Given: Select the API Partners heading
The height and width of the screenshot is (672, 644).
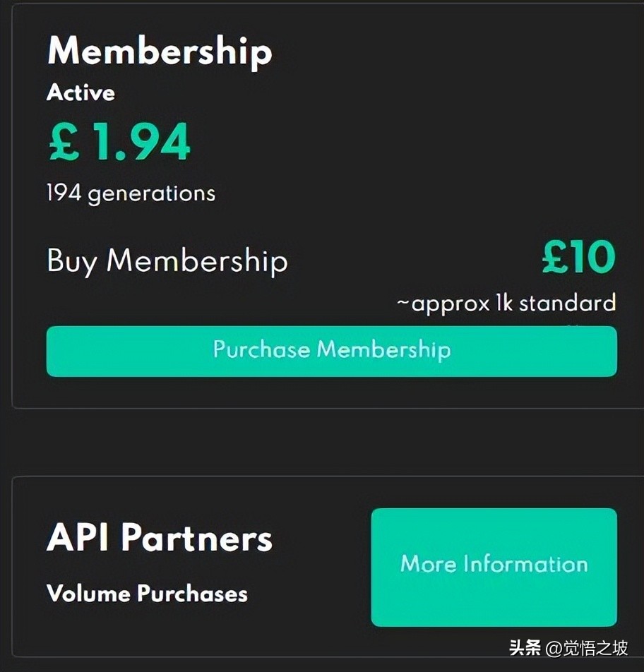Looking at the screenshot, I should (159, 539).
